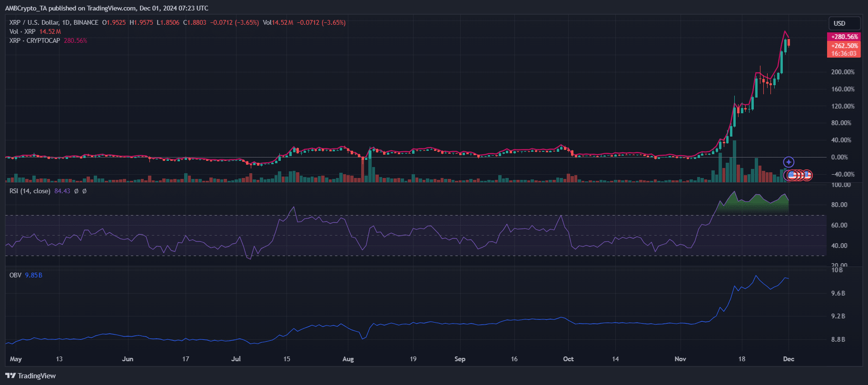
Task: Click the Sep label on the time axis
Action: (460, 359)
